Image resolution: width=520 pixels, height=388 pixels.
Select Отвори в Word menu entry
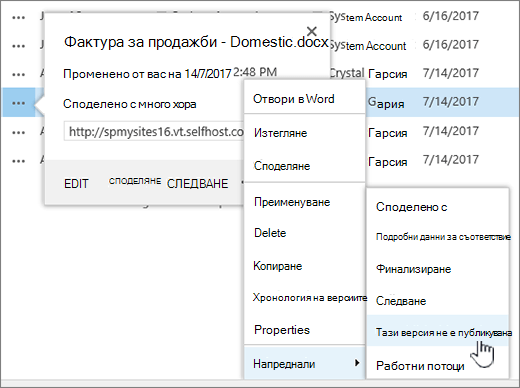(x=294, y=99)
